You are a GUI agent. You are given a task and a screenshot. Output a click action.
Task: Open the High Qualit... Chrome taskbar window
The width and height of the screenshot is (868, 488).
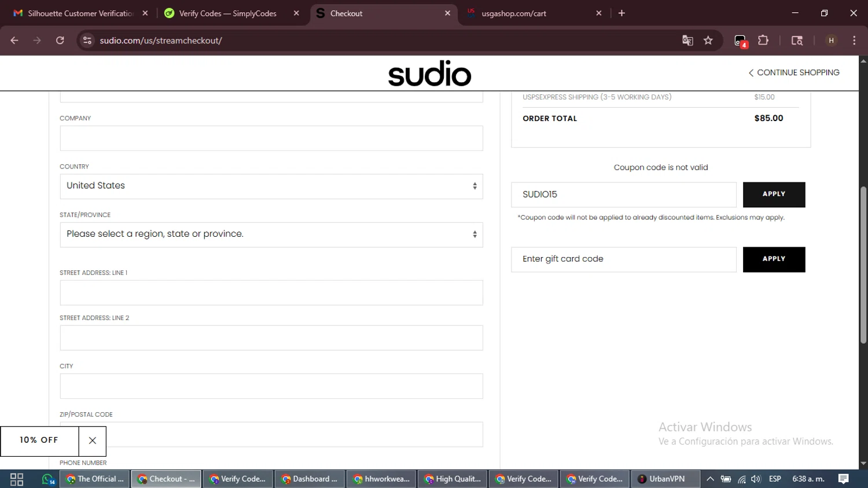pyautogui.click(x=453, y=479)
